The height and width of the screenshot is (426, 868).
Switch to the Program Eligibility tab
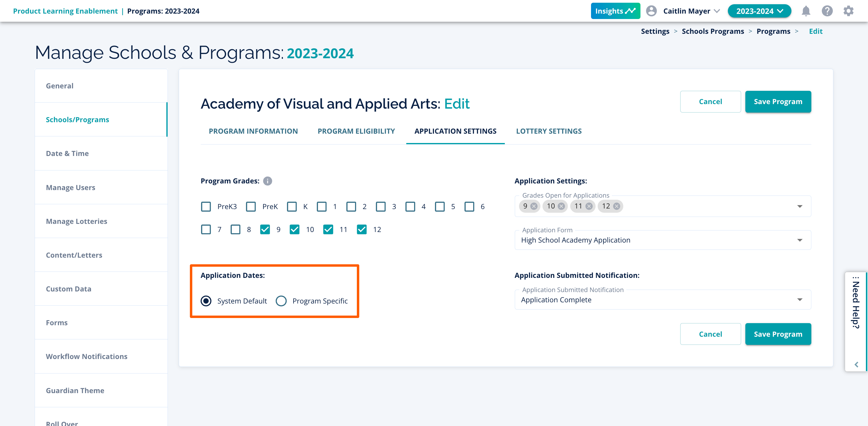click(356, 131)
